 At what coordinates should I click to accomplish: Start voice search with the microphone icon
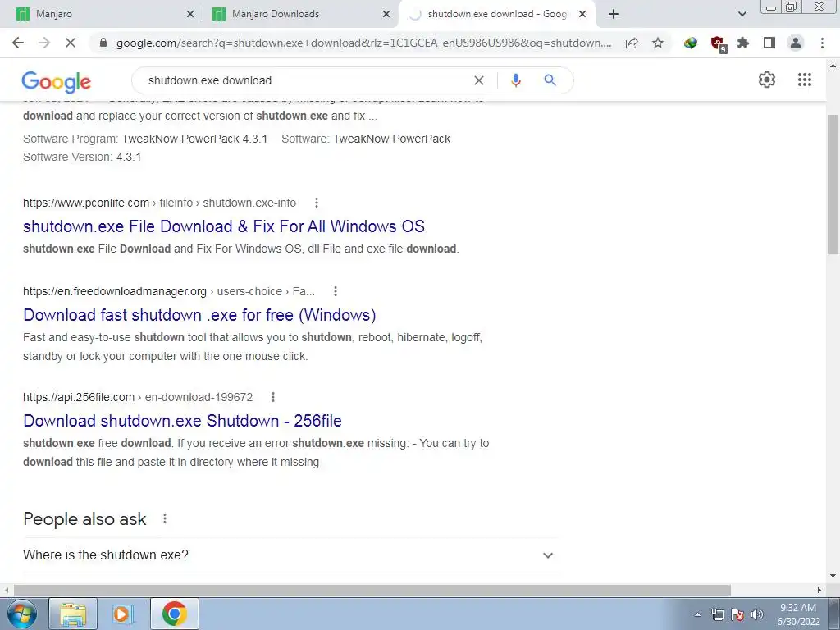515,80
